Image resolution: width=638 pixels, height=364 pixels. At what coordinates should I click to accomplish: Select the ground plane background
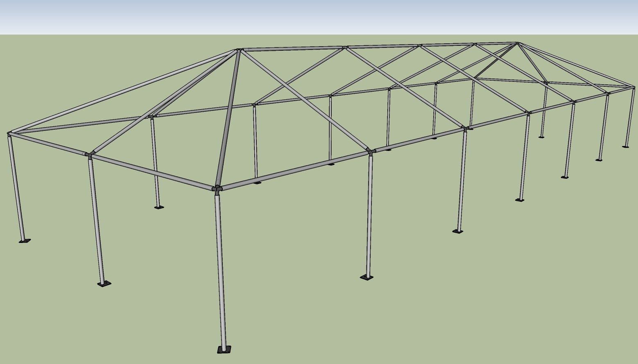point(82,319)
